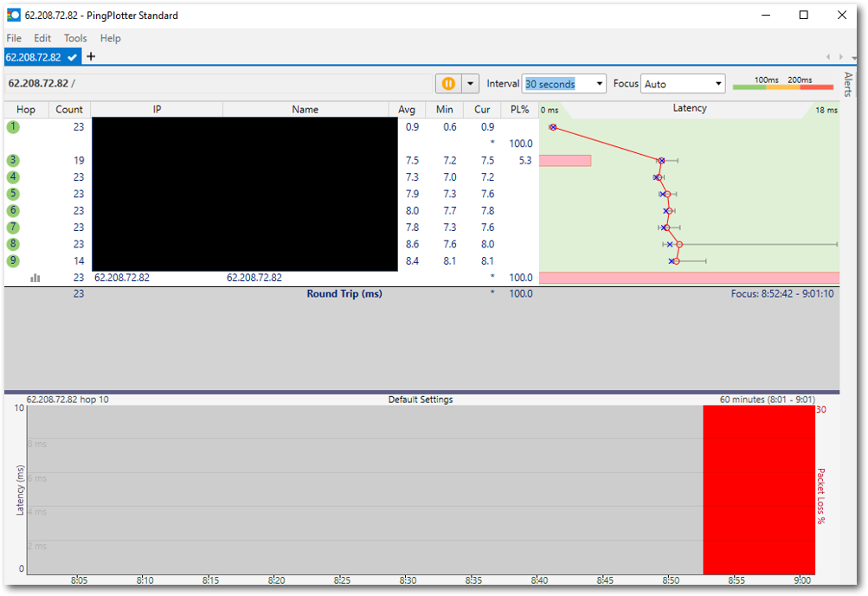Image resolution: width=868 pixels, height=596 pixels.
Task: Click the final hop IP 62.208.72.82 cell
Action: [x=122, y=278]
